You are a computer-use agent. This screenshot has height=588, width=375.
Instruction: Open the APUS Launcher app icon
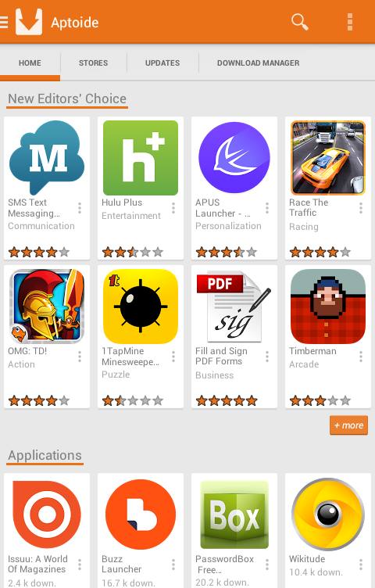click(234, 158)
